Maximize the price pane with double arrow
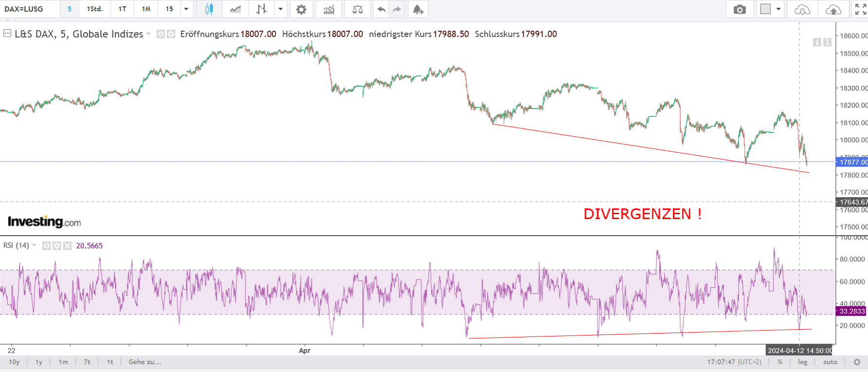 (x=827, y=42)
